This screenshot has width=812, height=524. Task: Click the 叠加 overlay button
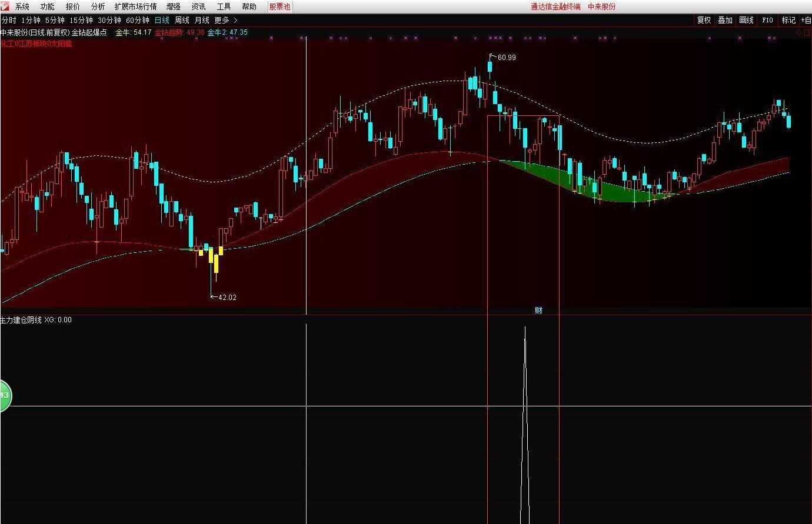pos(726,20)
